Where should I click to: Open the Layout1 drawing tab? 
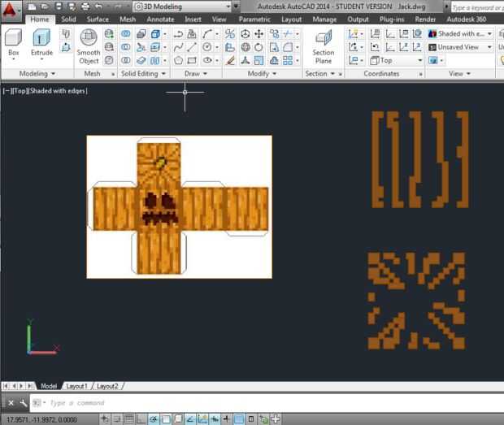pos(76,386)
